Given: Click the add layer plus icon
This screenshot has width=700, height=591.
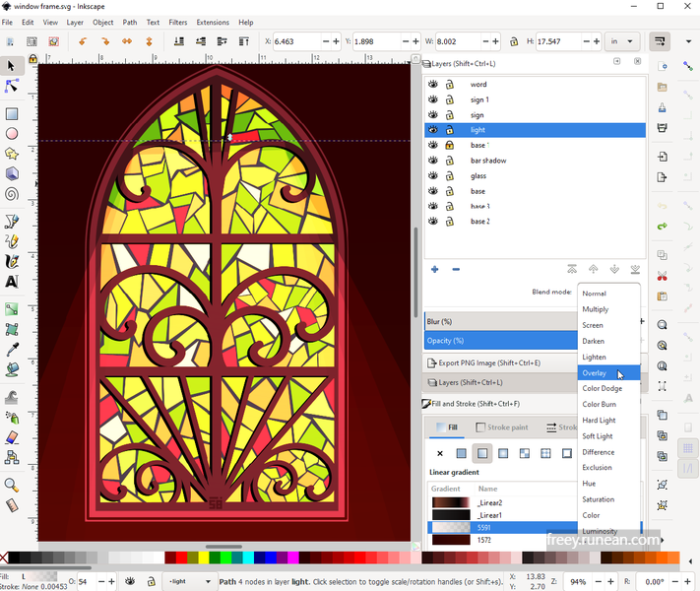Looking at the screenshot, I should [x=435, y=269].
